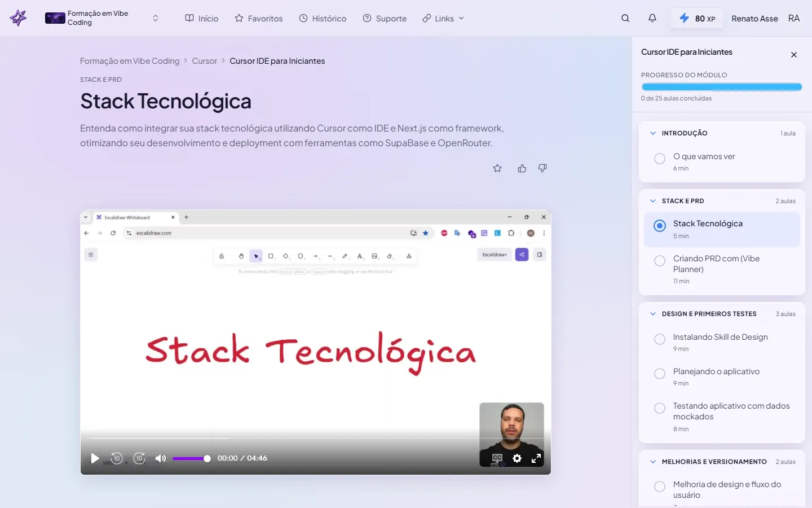Open Favoritos in top navigation
The image size is (812, 508).
[259, 18]
